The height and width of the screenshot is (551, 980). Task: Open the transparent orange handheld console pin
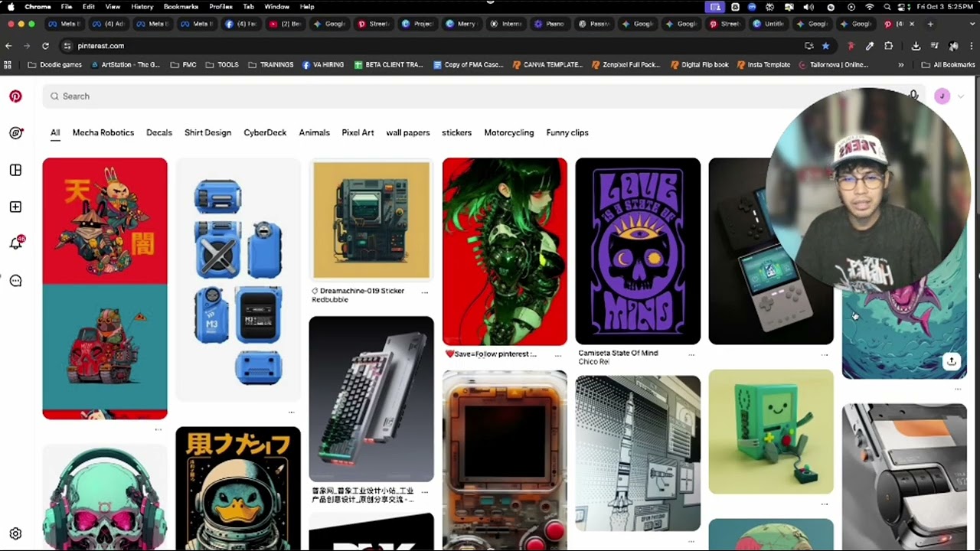[505, 461]
